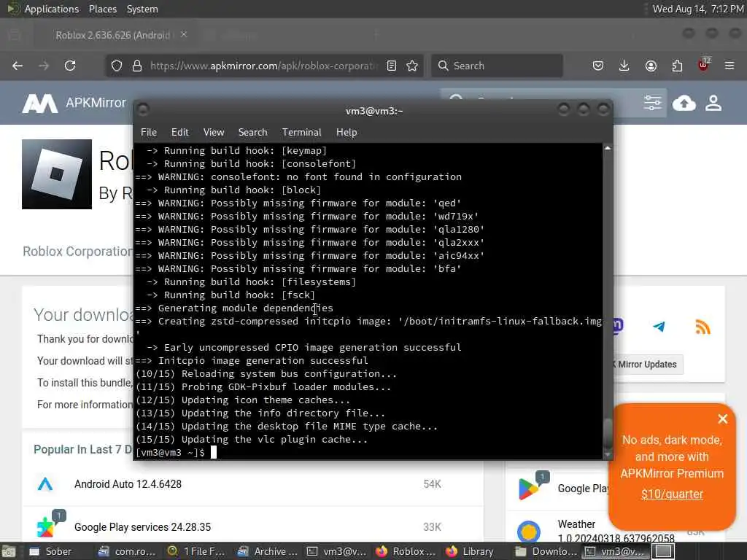The height and width of the screenshot is (560, 747).
Task: Click the RSS feed icon
Action: coord(703,327)
